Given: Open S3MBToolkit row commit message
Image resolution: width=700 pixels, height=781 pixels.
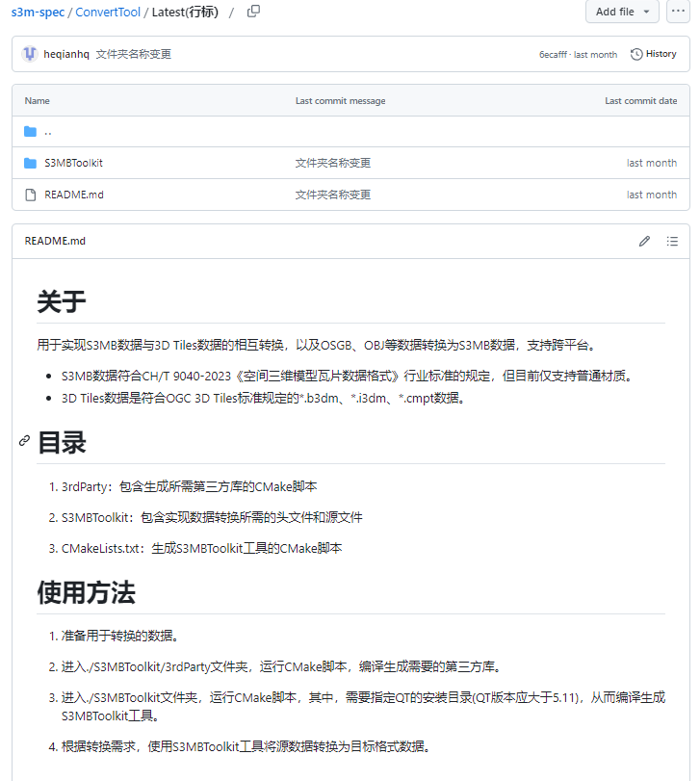Looking at the screenshot, I should coord(333,163).
